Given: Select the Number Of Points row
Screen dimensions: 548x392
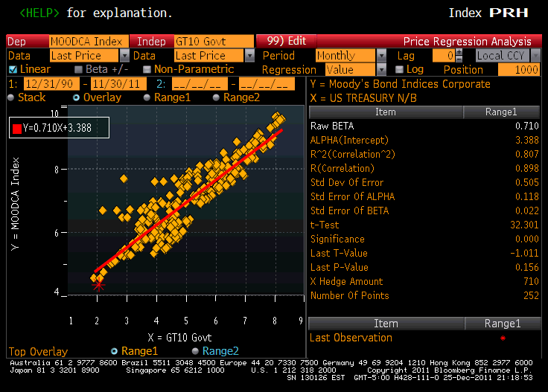Looking at the screenshot, I should (x=424, y=295).
